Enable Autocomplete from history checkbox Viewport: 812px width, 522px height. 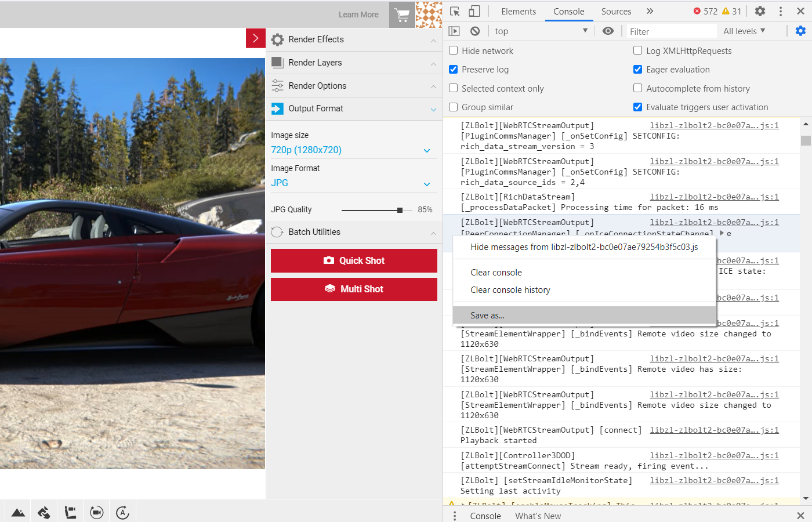(x=638, y=88)
